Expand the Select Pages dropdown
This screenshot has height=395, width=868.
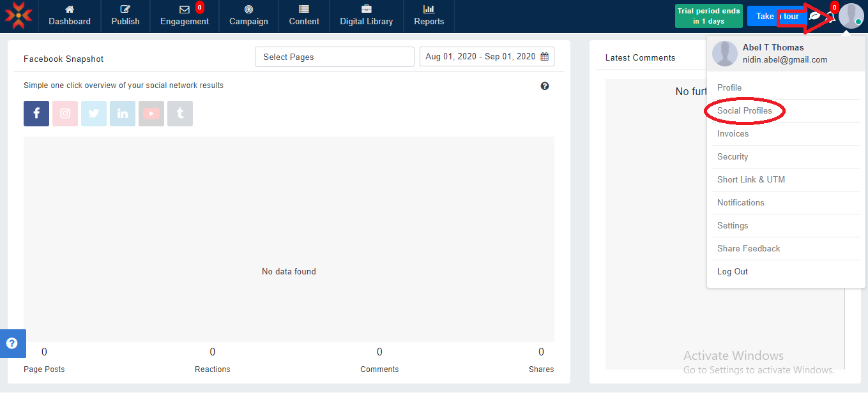point(334,57)
